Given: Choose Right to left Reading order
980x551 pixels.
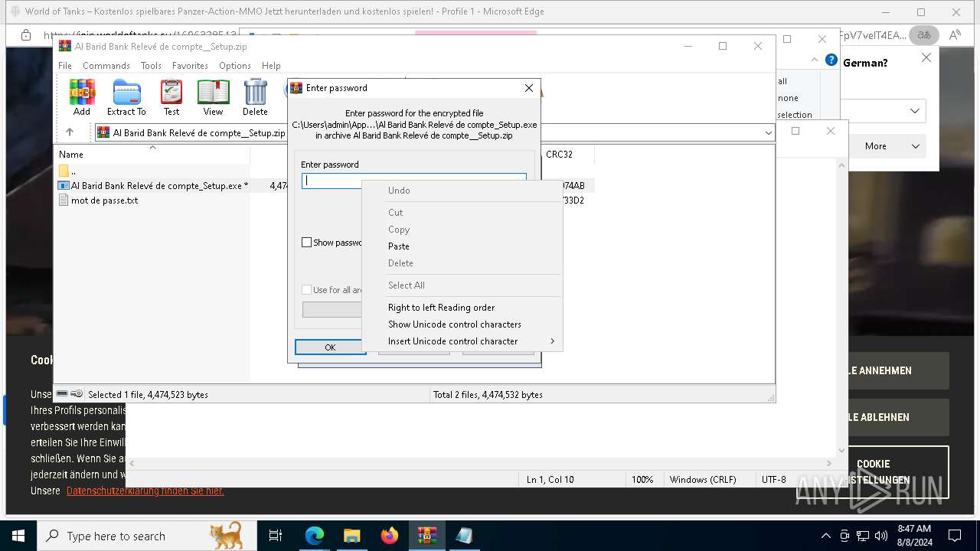Looking at the screenshot, I should pos(462,308).
